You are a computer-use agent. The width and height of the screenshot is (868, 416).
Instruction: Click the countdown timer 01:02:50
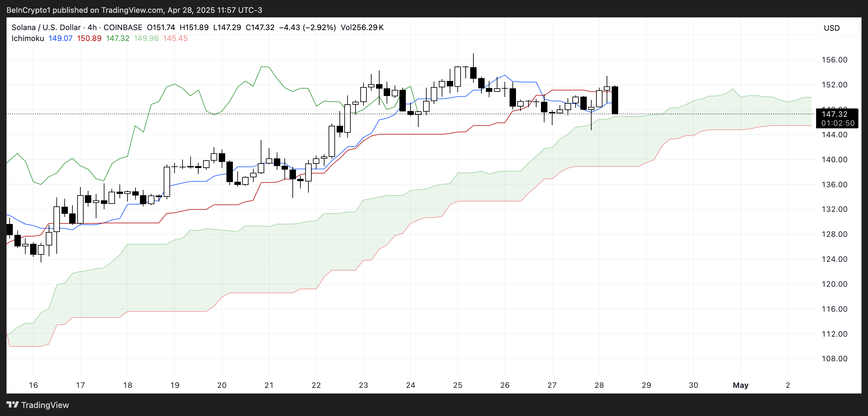(837, 123)
